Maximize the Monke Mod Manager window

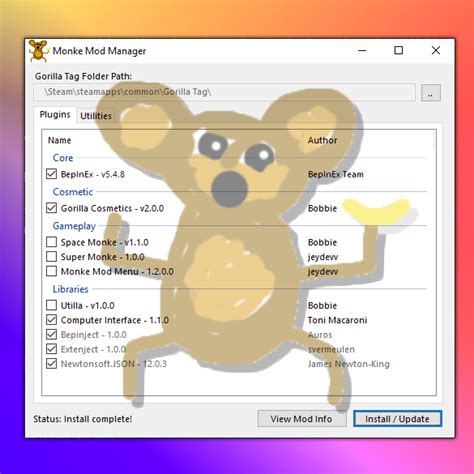click(x=399, y=51)
